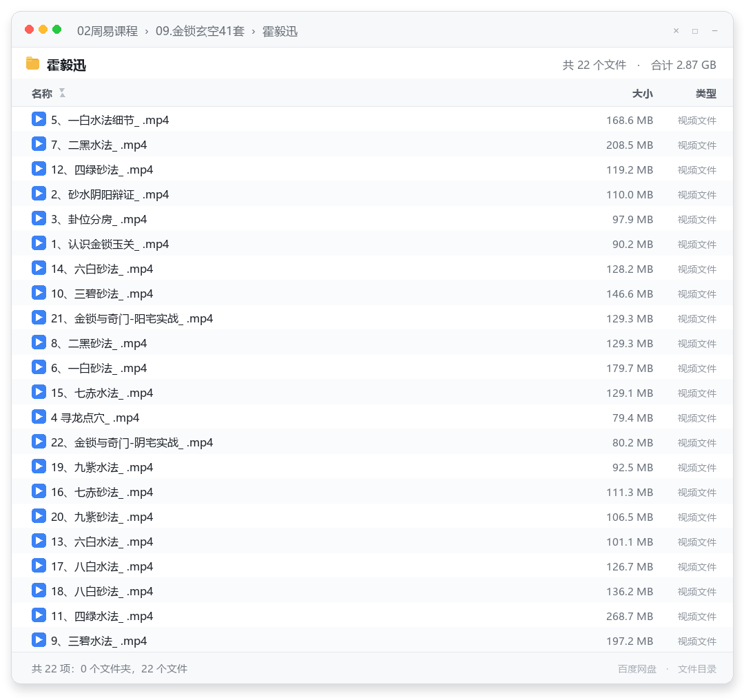Click the video icon for 13、六白水法_.mp4
Viewport: 744px width, 700px height.
[x=39, y=541]
